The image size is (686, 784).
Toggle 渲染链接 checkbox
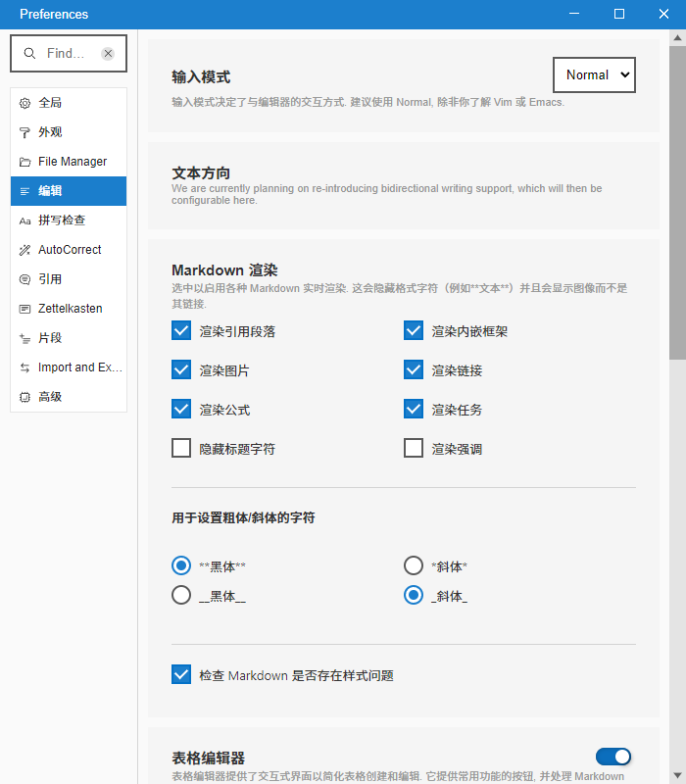(414, 370)
